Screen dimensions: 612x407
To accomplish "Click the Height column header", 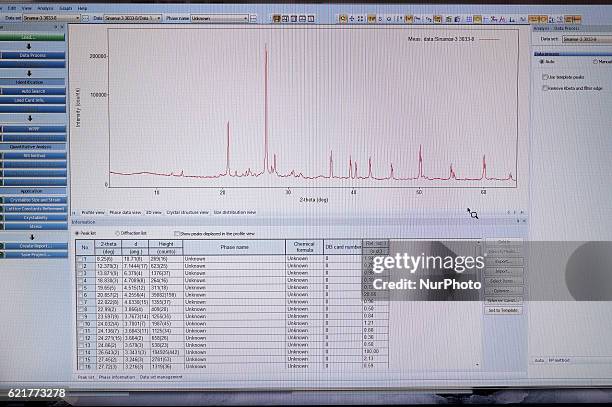I will coord(166,244).
